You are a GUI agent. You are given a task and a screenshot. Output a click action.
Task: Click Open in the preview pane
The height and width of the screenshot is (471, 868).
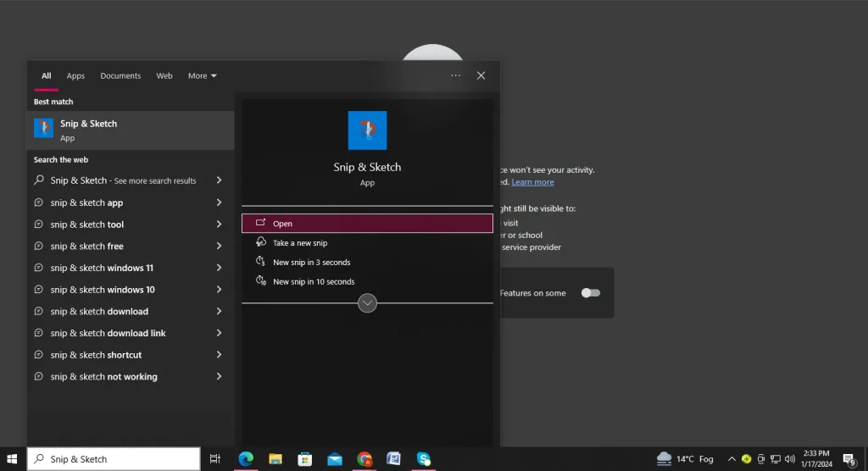pos(367,224)
